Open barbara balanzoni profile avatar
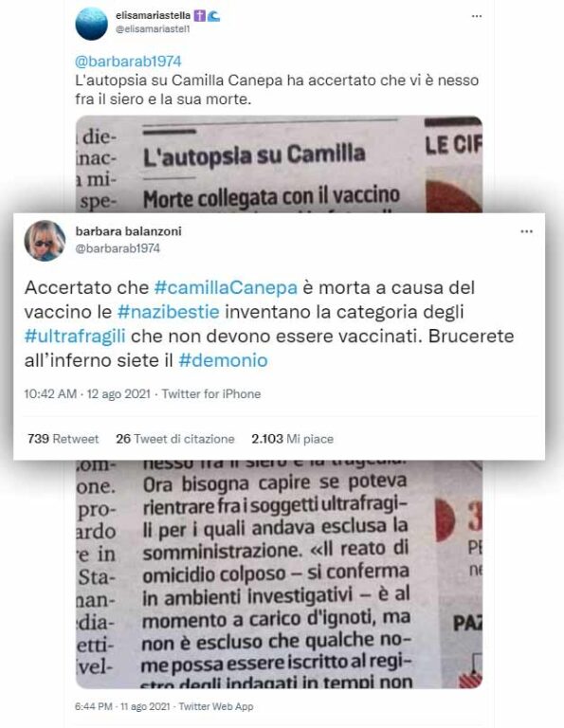This screenshot has height=728, width=564. (x=45, y=241)
